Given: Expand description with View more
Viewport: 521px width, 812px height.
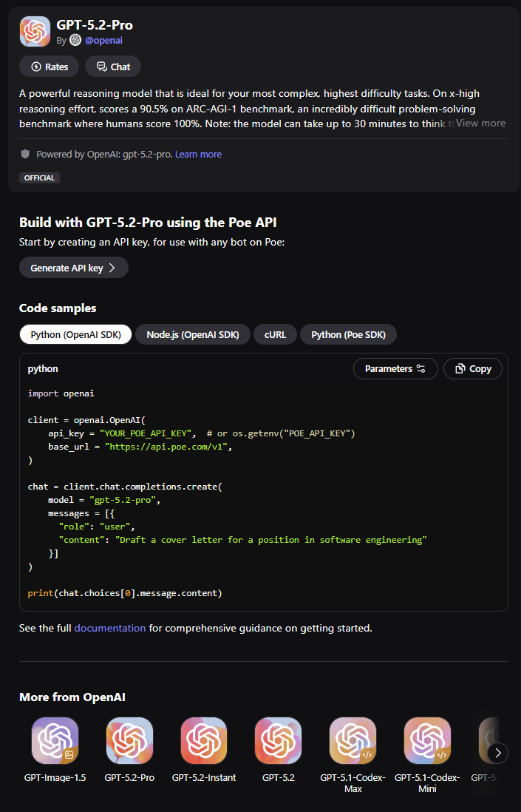Looking at the screenshot, I should [480, 123].
